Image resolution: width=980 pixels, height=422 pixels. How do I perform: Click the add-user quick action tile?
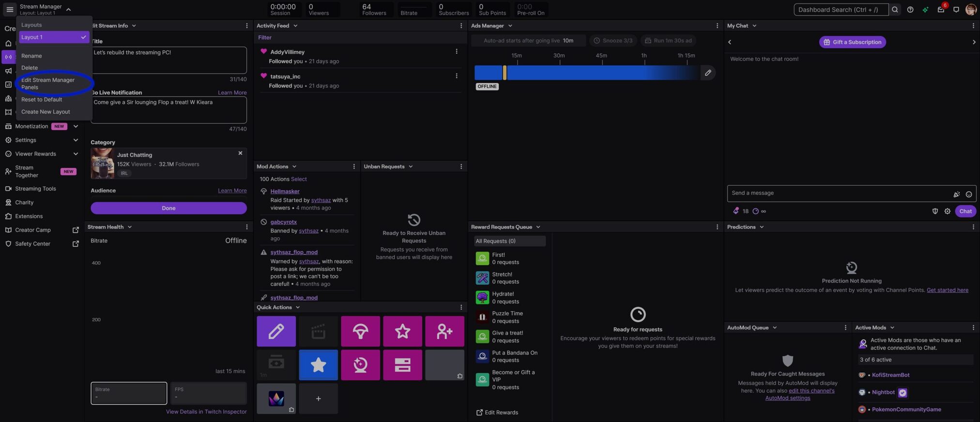coord(444,332)
